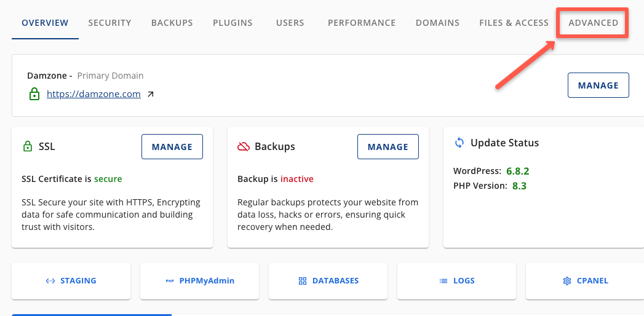644x316 pixels.
Task: Click Manage in the Backups card
Action: click(x=388, y=147)
